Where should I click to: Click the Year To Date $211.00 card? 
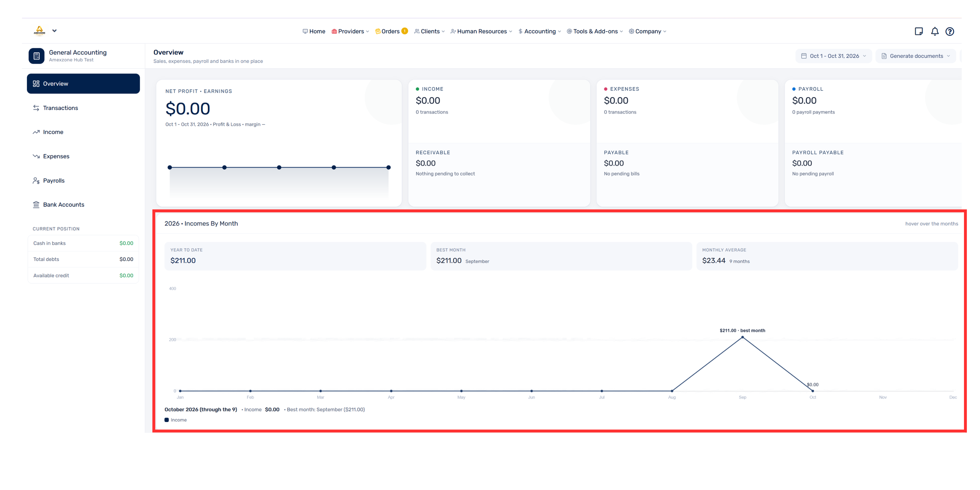pos(295,256)
